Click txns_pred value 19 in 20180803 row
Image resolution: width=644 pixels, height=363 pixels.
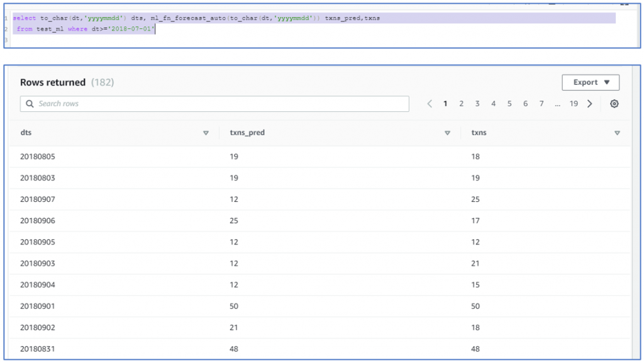pyautogui.click(x=234, y=178)
